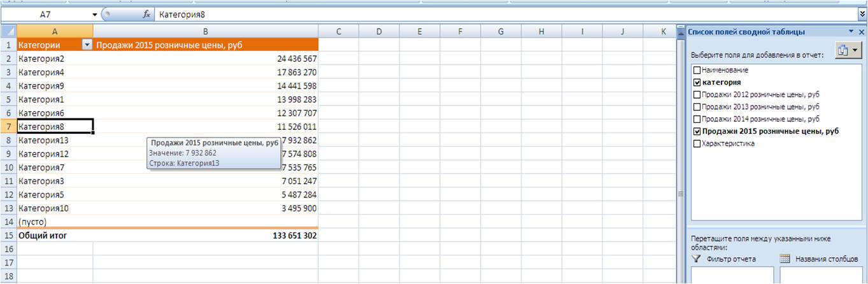Select column header B

205,31
